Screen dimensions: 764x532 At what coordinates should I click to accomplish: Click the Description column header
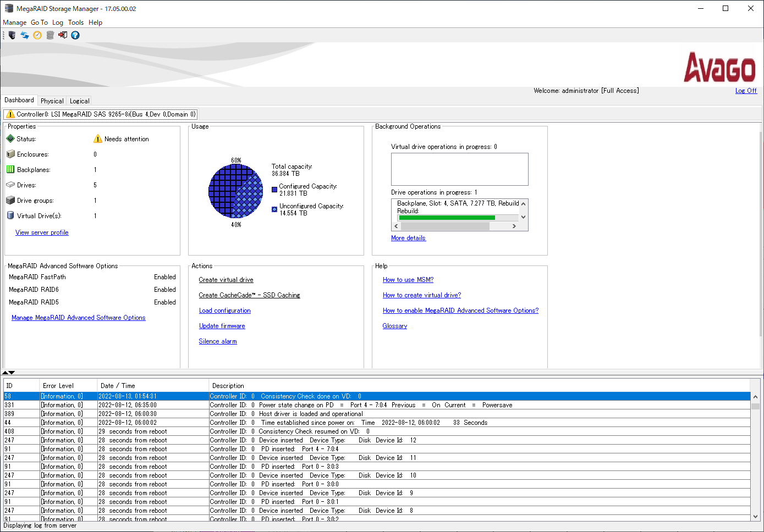coord(480,386)
